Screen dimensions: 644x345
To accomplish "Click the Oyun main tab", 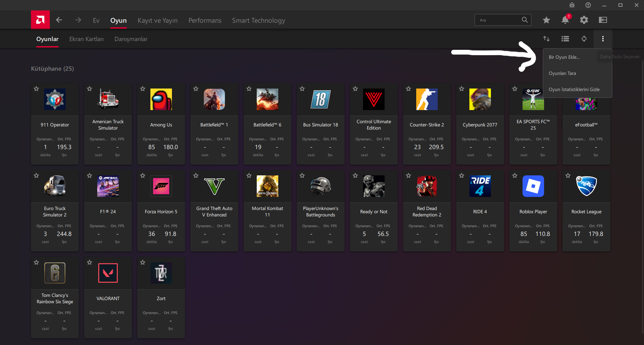I will click(118, 21).
